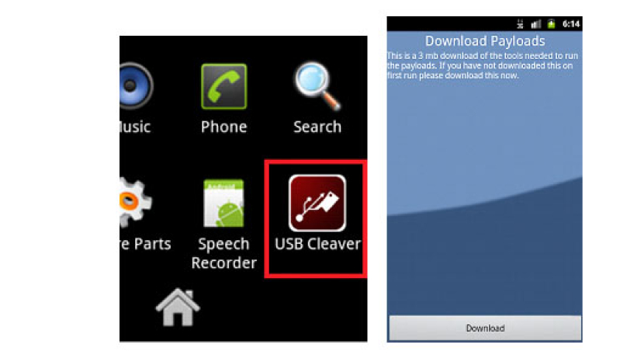
Task: Tap the "Speech Recorder" text label
Action: [223, 253]
